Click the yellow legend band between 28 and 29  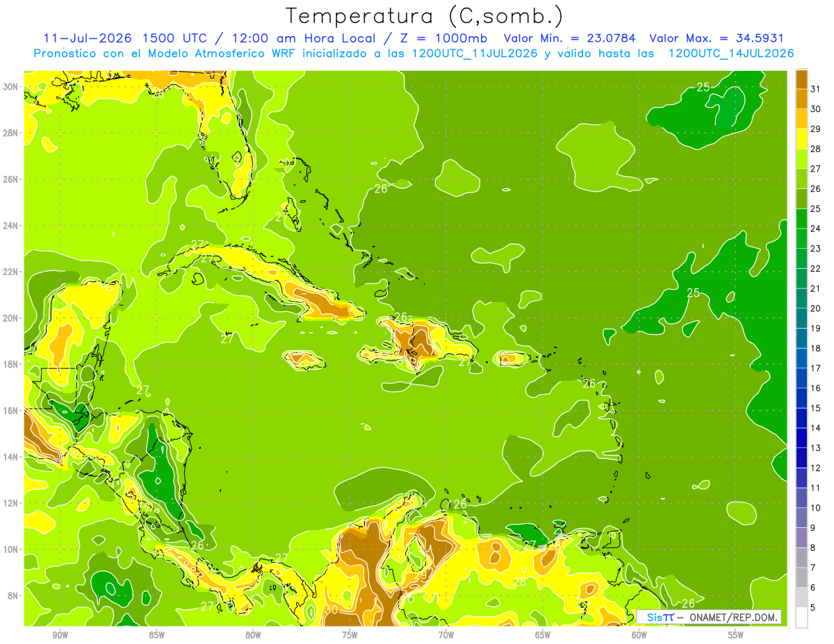click(x=801, y=138)
